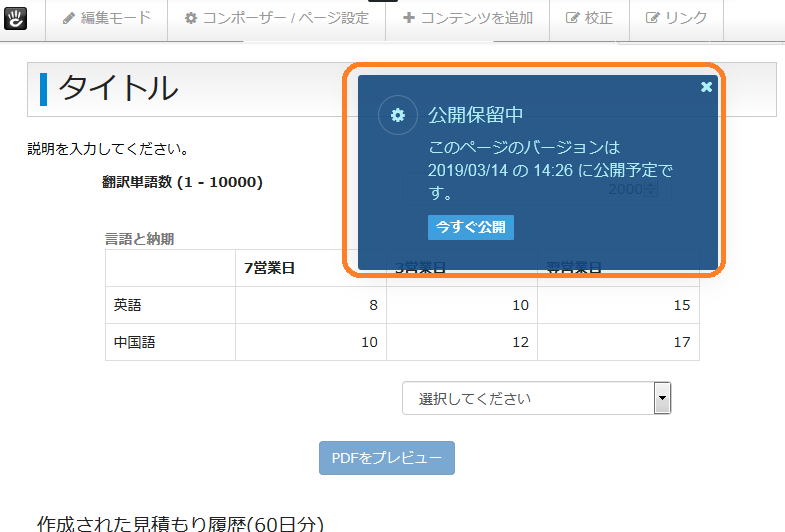Click the gear icon in the notification

[397, 115]
